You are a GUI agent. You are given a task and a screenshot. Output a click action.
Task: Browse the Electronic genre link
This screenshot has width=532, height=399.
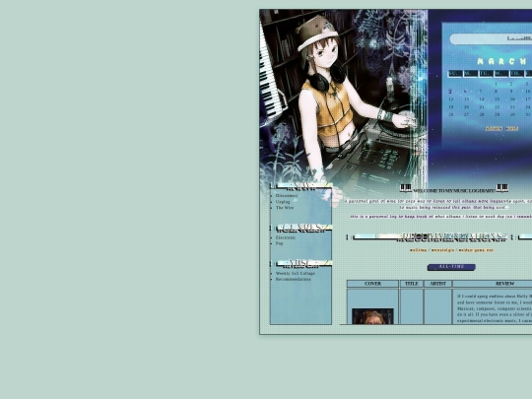[286, 237]
